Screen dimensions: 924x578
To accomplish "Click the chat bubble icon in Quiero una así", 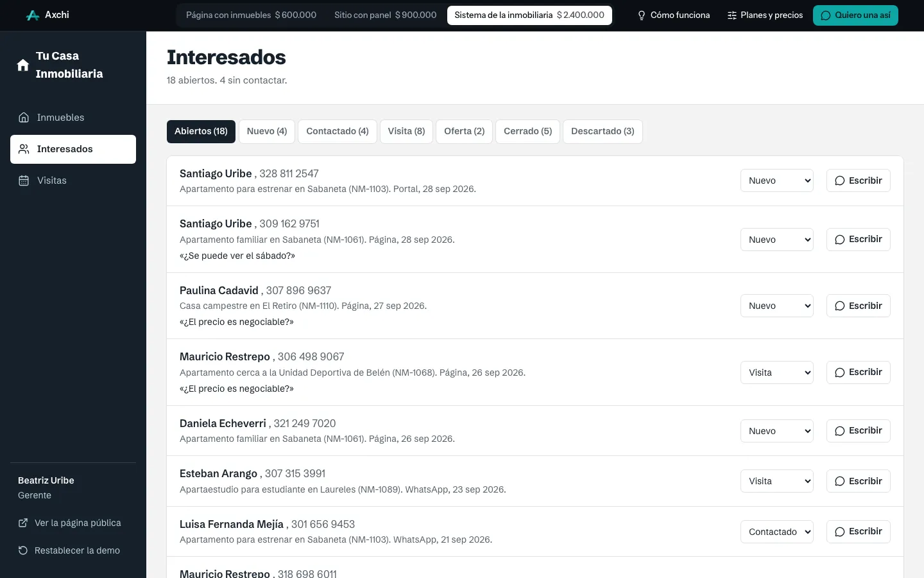I will click(x=826, y=15).
